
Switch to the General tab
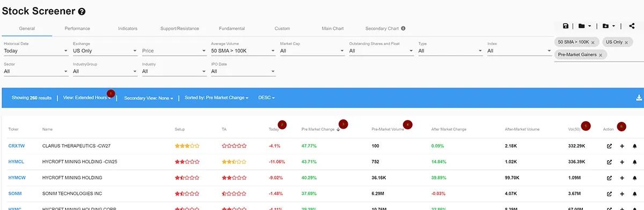click(27, 28)
